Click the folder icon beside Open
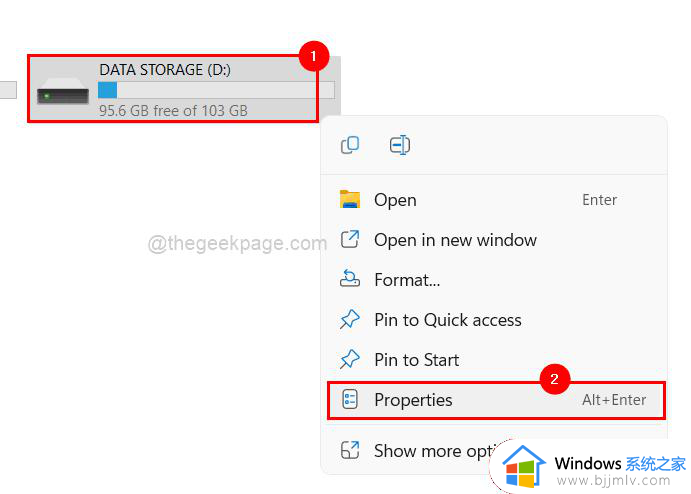The width and height of the screenshot is (691, 494). coord(350,199)
